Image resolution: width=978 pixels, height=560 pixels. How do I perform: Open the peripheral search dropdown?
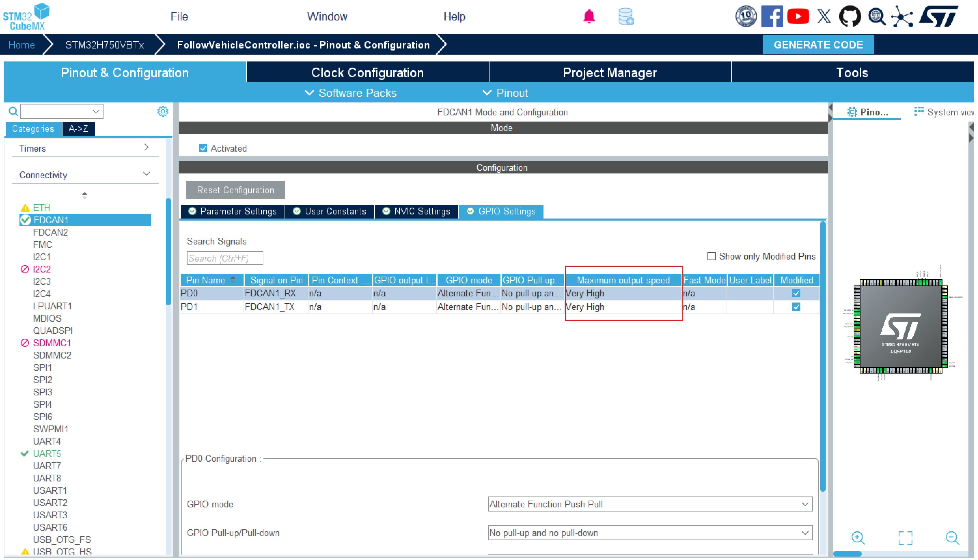pos(96,112)
